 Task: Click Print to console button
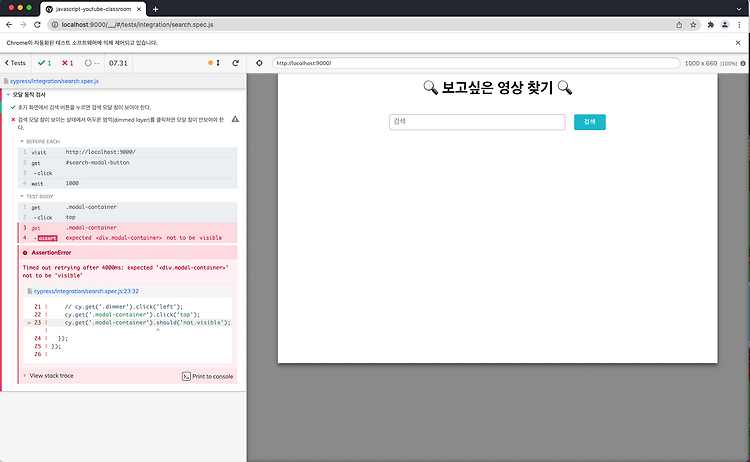click(208, 376)
